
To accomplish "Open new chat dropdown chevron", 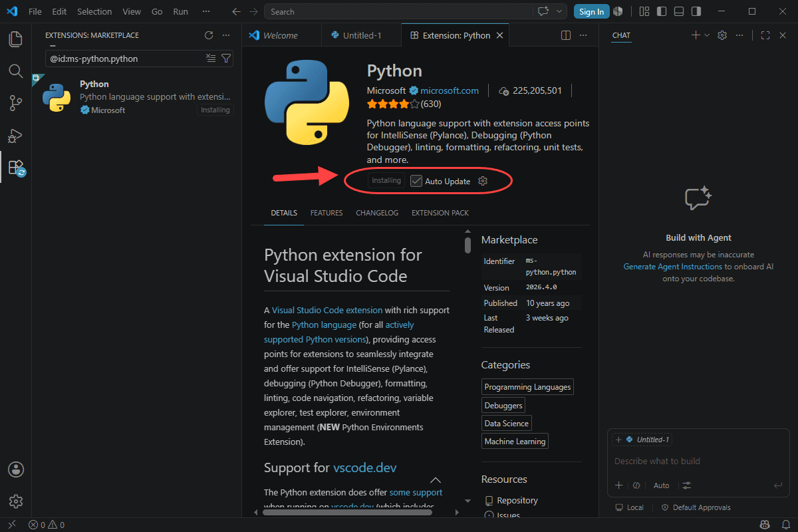I will [x=707, y=35].
